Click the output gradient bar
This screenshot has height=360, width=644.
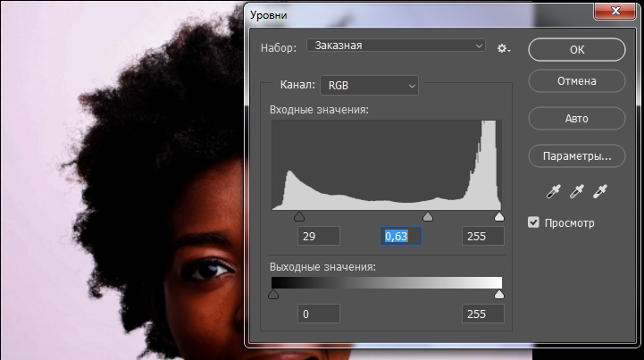387,283
